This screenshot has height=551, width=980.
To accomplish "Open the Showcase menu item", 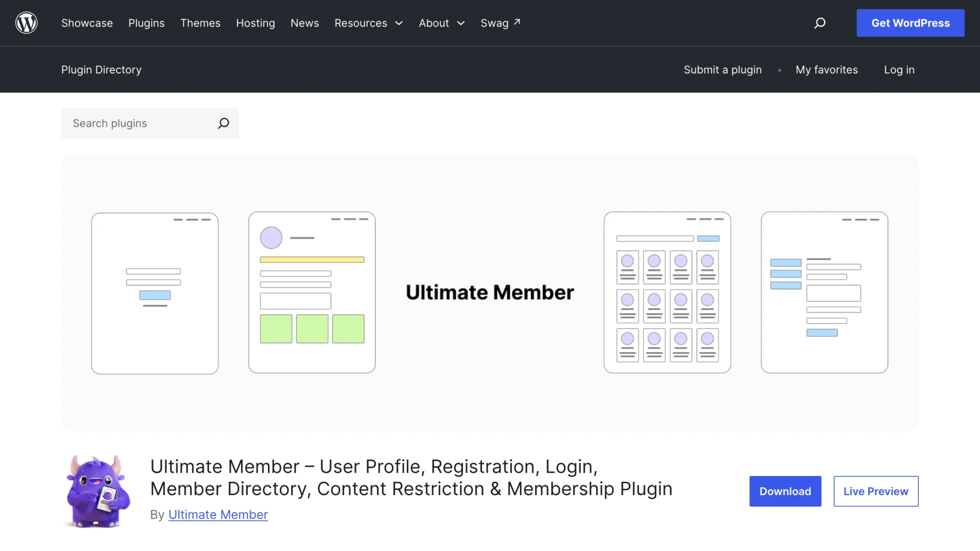I will (x=87, y=23).
